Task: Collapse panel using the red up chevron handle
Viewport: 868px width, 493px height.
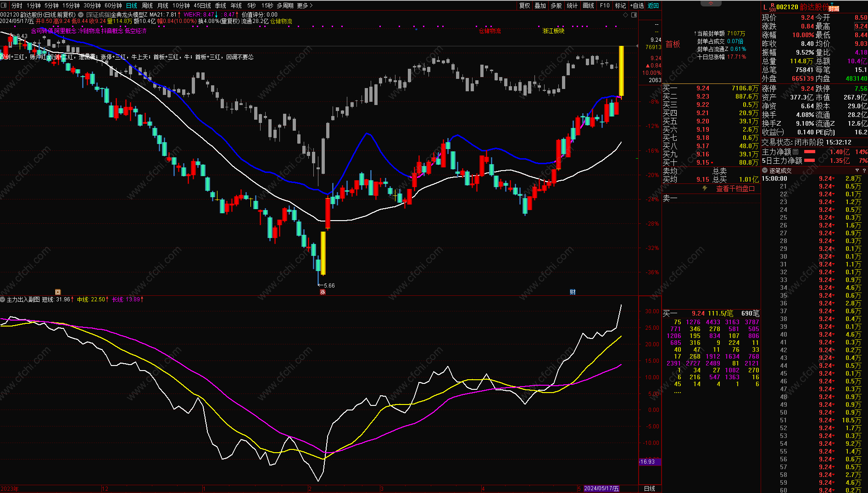Action: pos(711,3)
